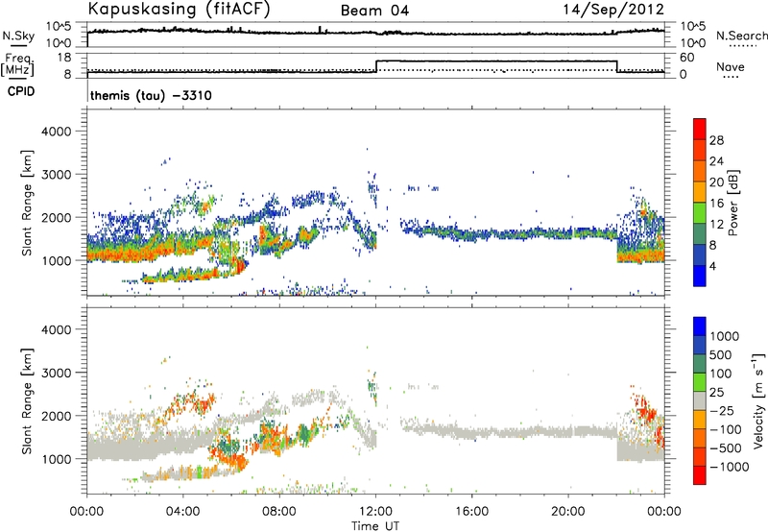Click the '1000' velocity colorbar tick label

(x=725, y=336)
